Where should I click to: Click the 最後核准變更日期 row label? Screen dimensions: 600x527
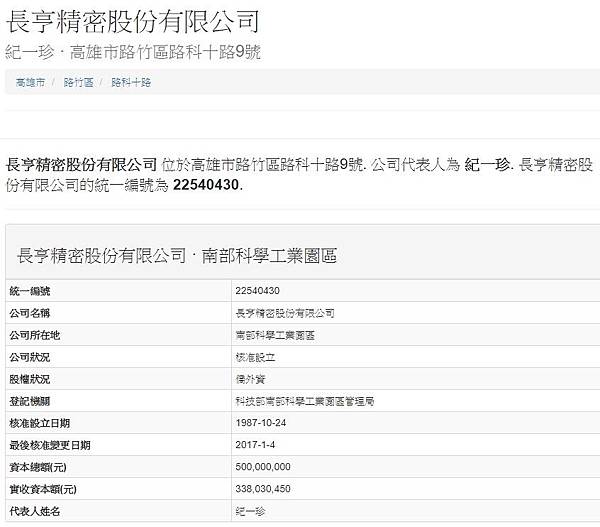point(50,445)
